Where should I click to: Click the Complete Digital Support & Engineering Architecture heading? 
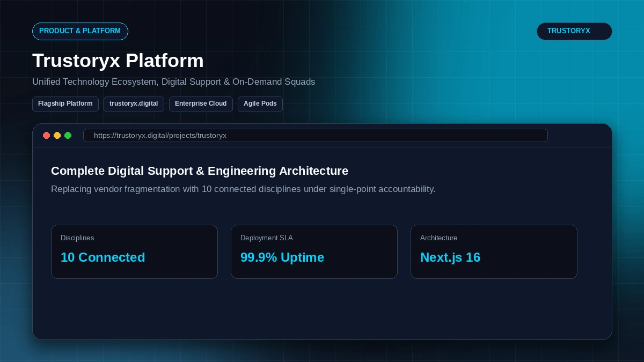[200, 171]
